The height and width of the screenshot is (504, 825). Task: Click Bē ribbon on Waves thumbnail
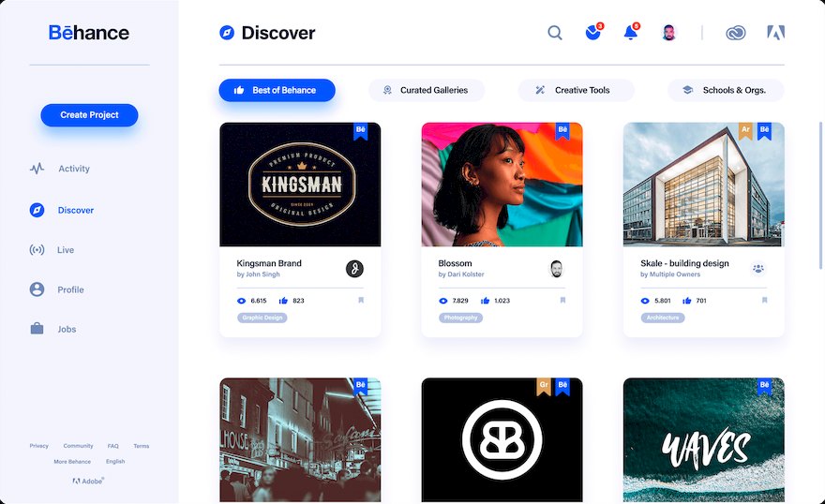(x=764, y=387)
